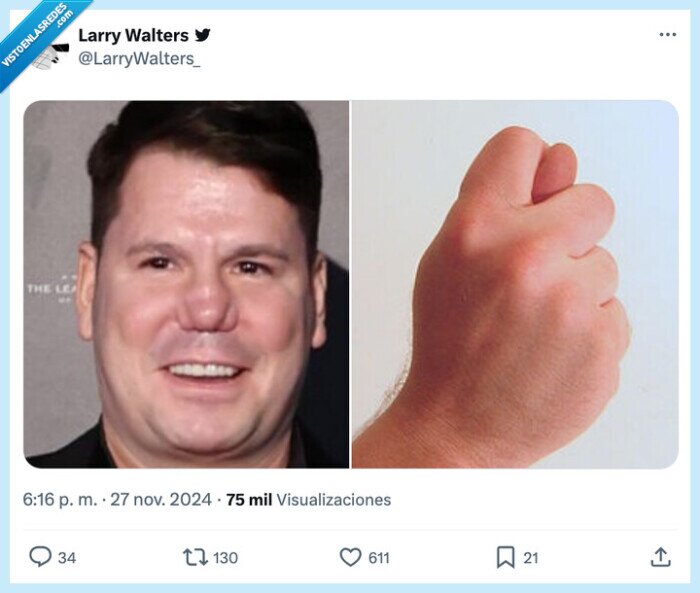
Task: Click the 130 retweets count
Action: [225, 558]
